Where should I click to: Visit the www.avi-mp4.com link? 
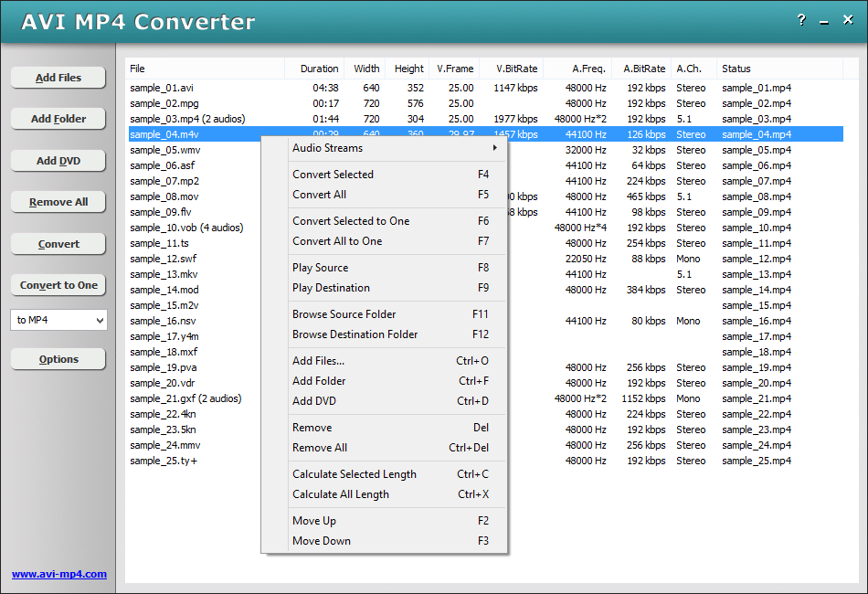click(58, 574)
